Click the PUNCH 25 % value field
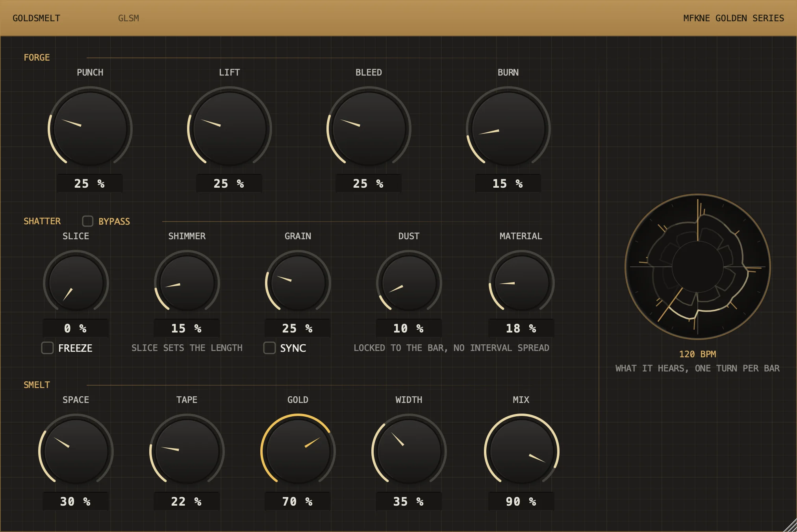797x532 pixels. pos(90,183)
